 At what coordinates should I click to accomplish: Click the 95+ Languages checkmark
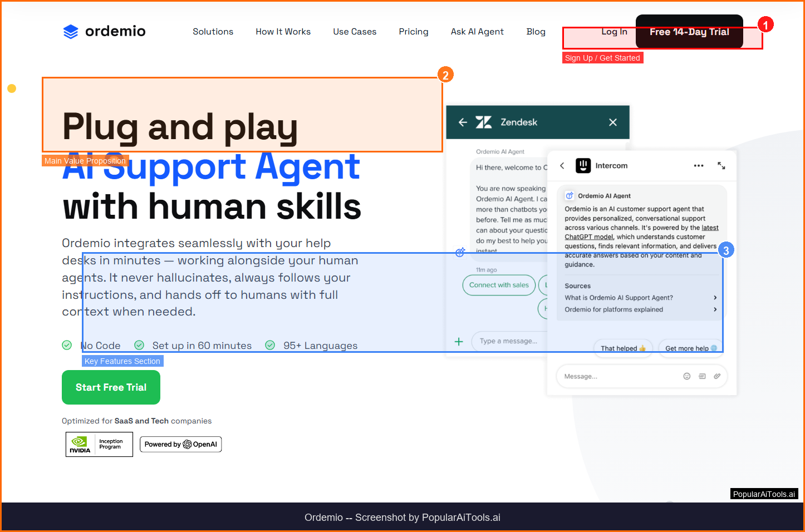click(x=270, y=346)
